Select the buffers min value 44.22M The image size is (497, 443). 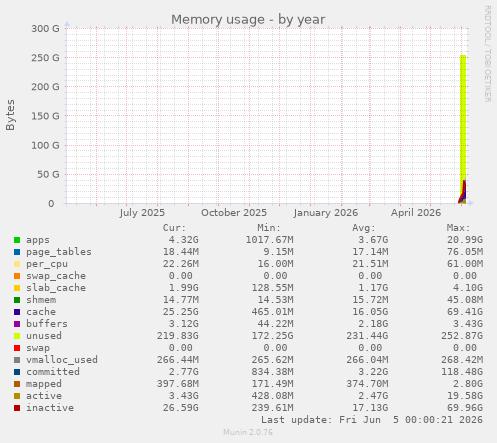(x=275, y=324)
